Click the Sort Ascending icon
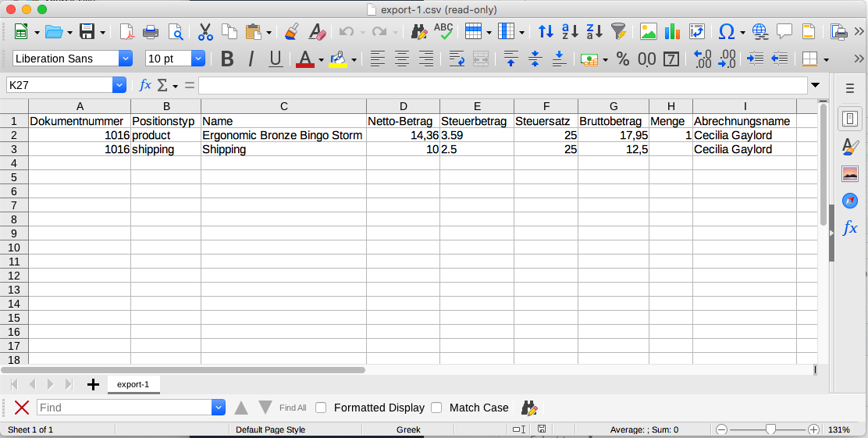Viewport: 868px width, 438px height. pyautogui.click(x=570, y=32)
